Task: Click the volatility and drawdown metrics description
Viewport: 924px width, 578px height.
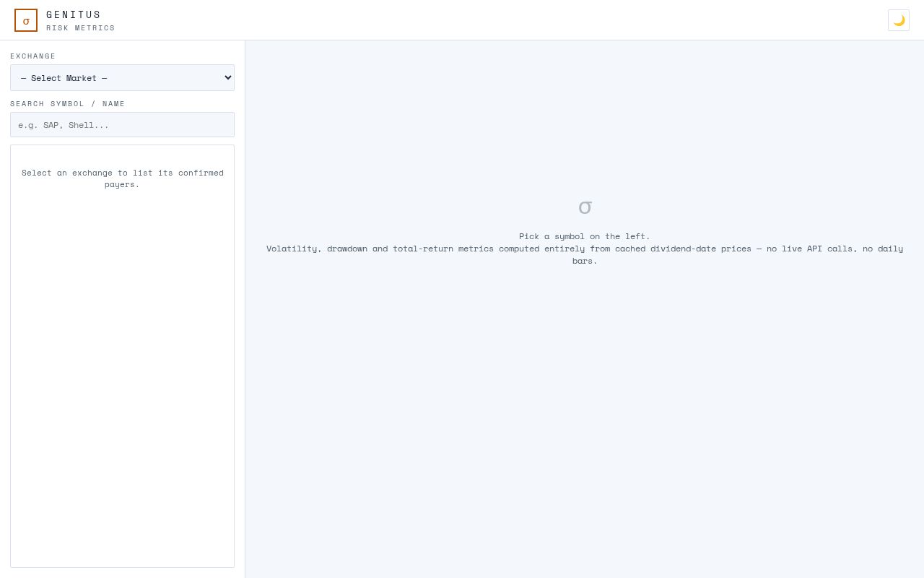Action: [x=585, y=254]
